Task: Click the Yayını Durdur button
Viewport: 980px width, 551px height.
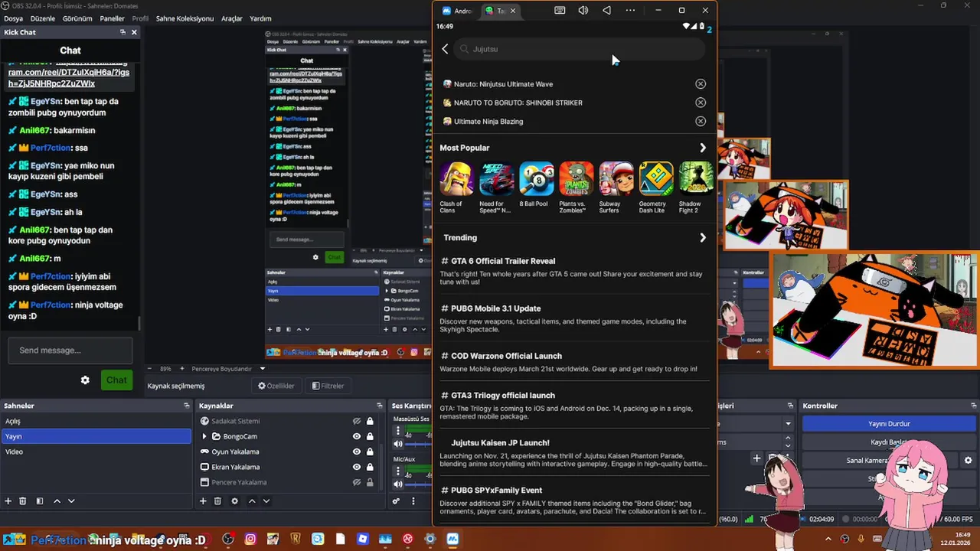Action: click(889, 424)
